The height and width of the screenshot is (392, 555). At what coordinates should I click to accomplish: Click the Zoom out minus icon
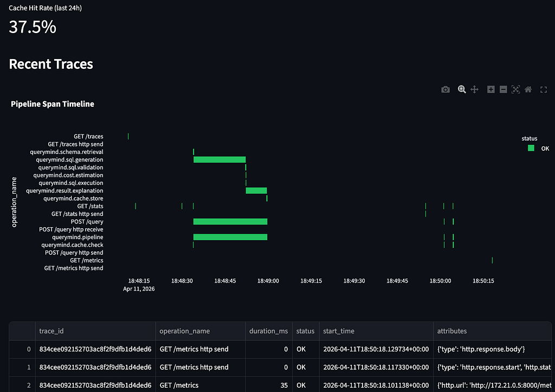click(503, 89)
